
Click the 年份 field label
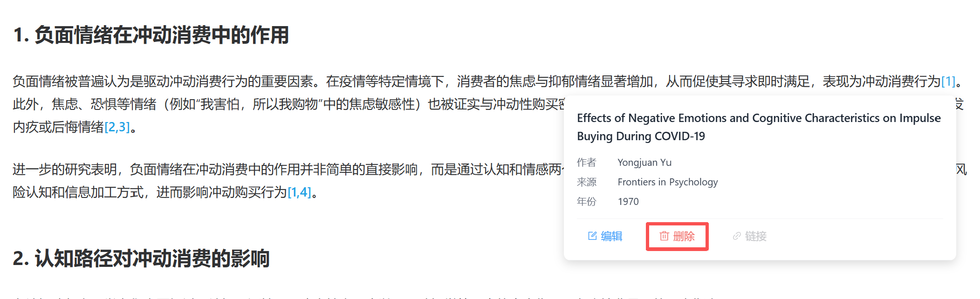586,202
